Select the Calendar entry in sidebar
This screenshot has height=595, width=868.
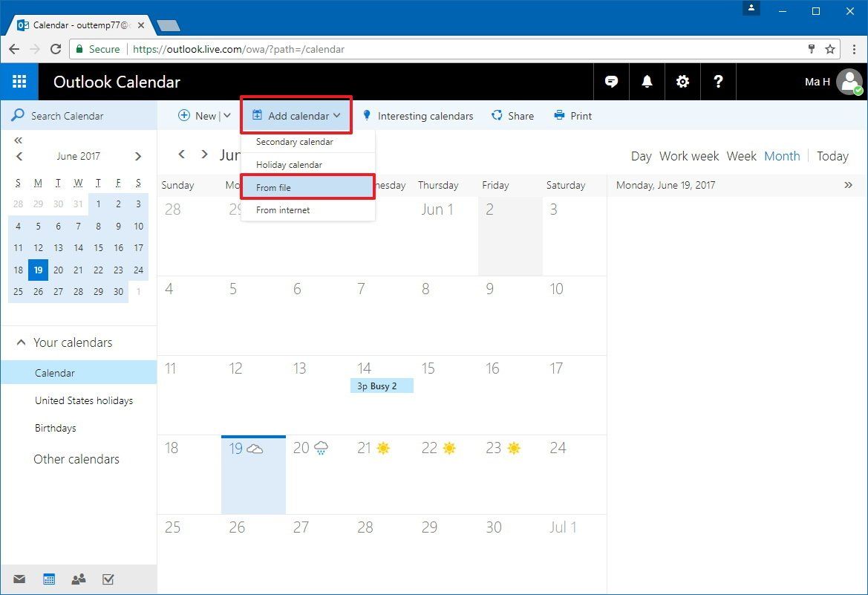pos(79,373)
